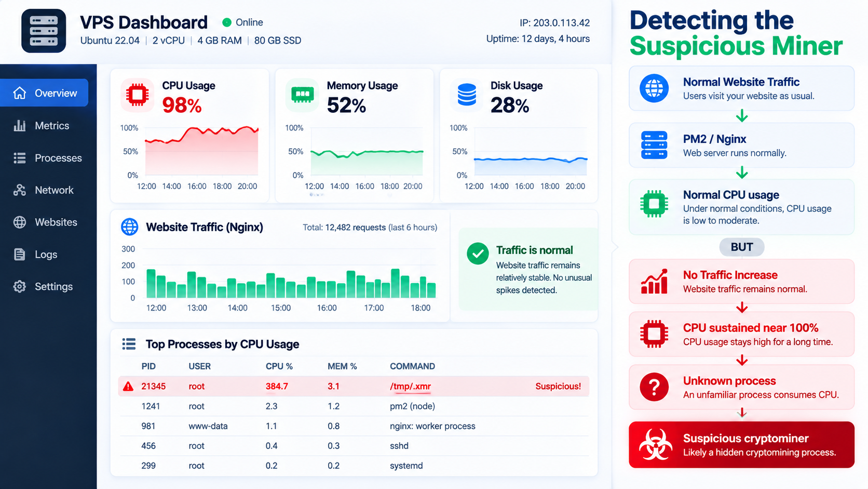Click the biohazard icon in Suspicious cryptominer card

(655, 445)
